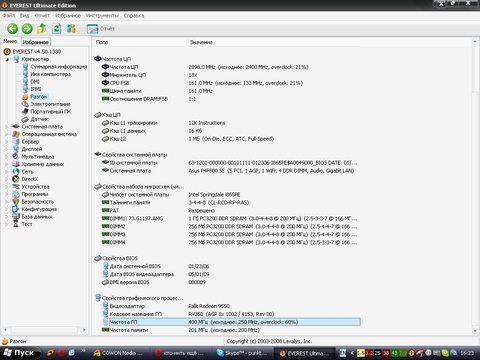The image size is (480, 360).
Task: Open the Вид menu
Action: (24, 16)
